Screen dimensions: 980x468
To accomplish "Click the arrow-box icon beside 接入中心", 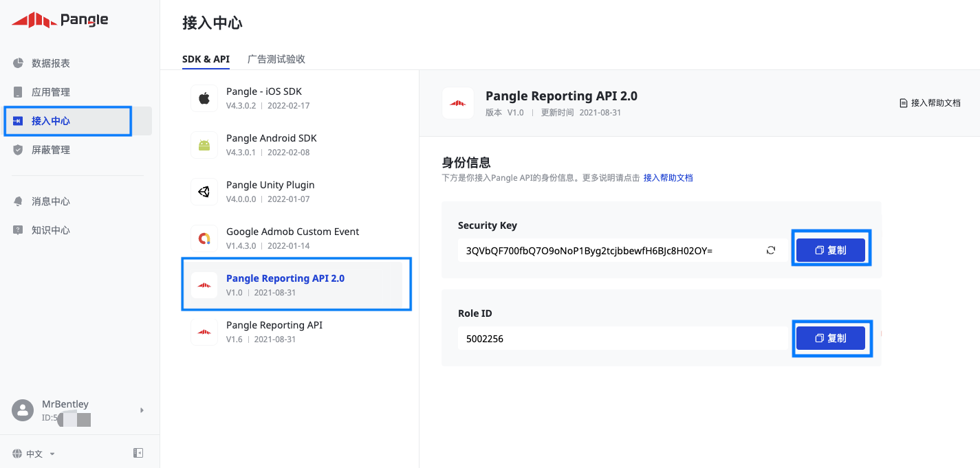I will (18, 121).
